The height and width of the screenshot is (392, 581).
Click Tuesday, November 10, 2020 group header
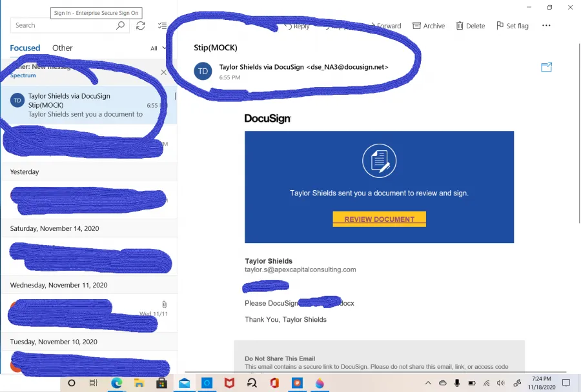pyautogui.click(x=89, y=342)
